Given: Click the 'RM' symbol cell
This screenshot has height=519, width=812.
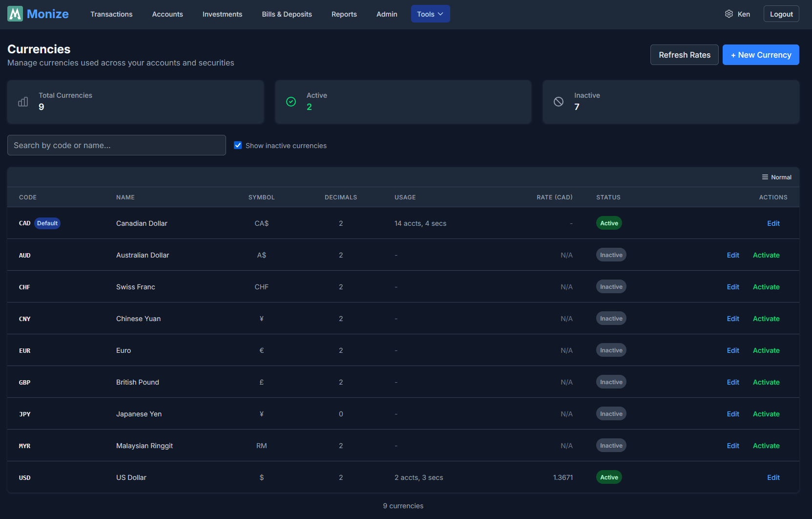Looking at the screenshot, I should pyautogui.click(x=262, y=446).
